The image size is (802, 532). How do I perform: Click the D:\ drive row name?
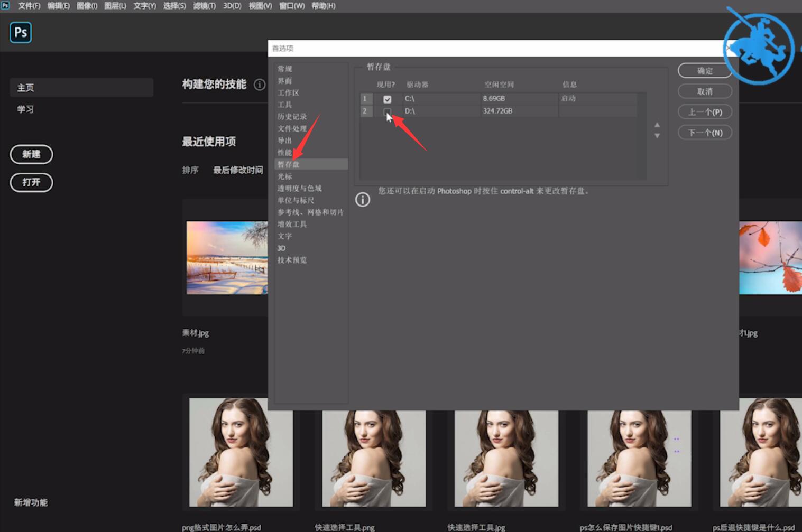[410, 111]
